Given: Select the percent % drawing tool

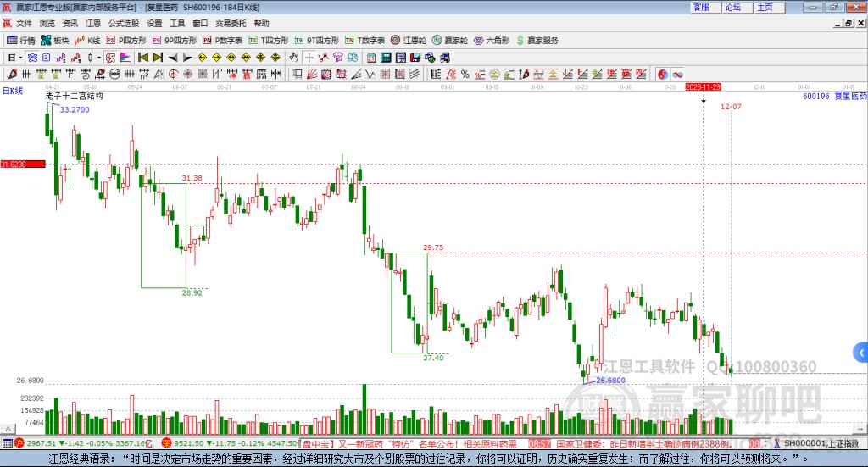Looking at the screenshot, I should (x=465, y=74).
